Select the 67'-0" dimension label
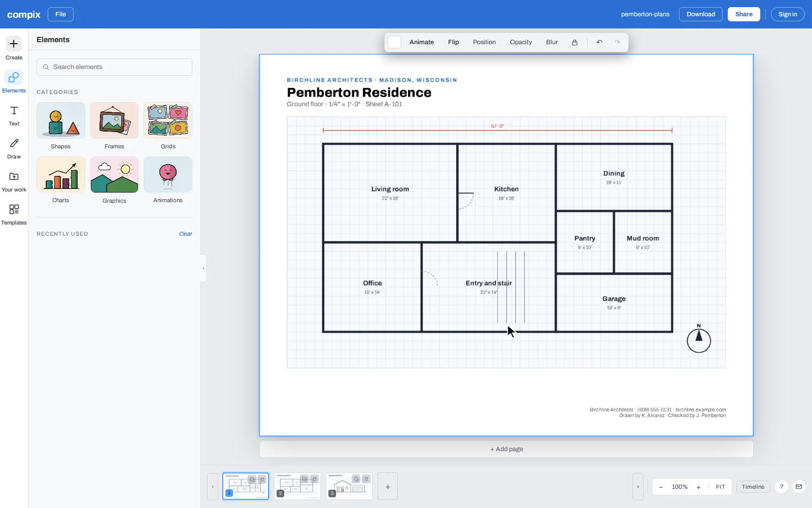Screen dimensions: 812x508 497,126
